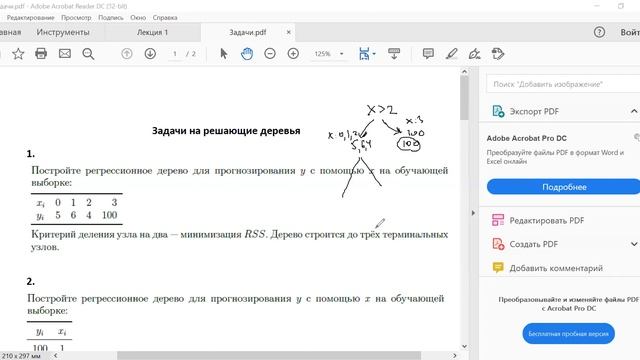Click the Экспорт PDF icon
This screenshot has height=360, width=640.
[x=498, y=111]
